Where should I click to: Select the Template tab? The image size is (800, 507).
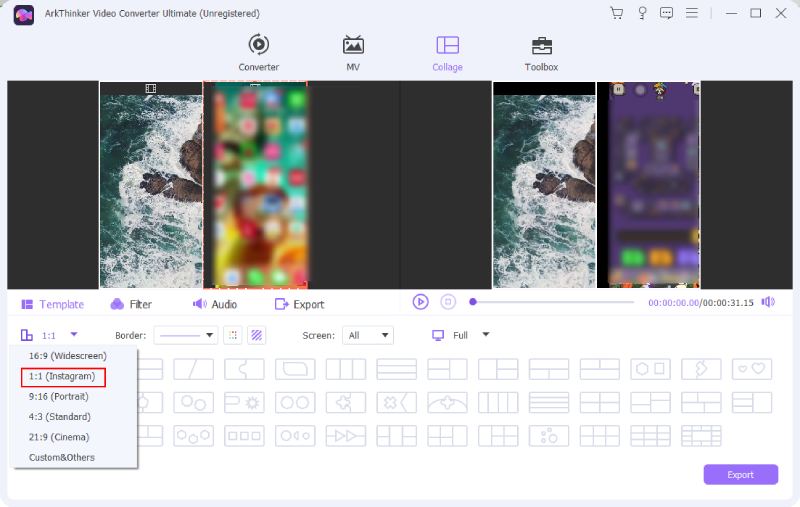tap(53, 305)
